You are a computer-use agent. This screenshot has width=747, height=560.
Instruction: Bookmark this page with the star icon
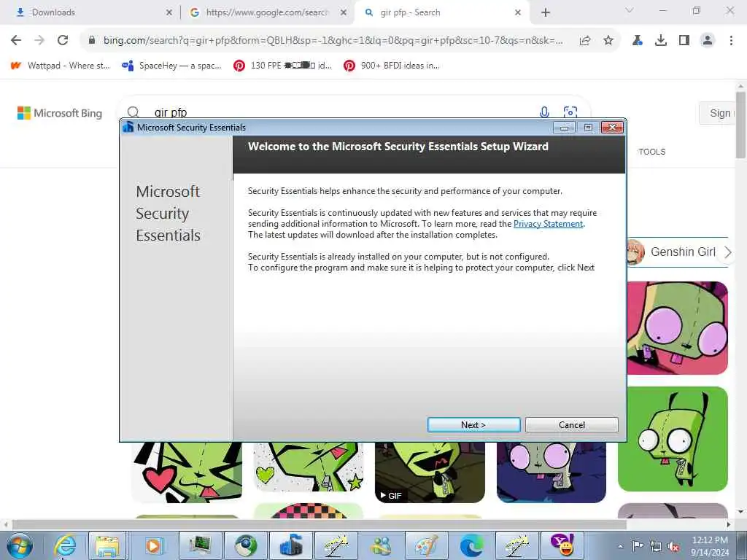[608, 41]
